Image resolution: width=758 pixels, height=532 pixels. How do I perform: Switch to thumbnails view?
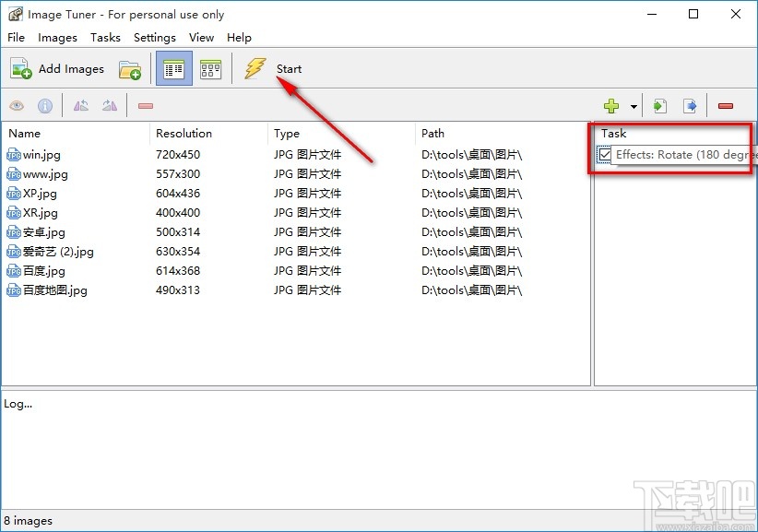[x=211, y=69]
